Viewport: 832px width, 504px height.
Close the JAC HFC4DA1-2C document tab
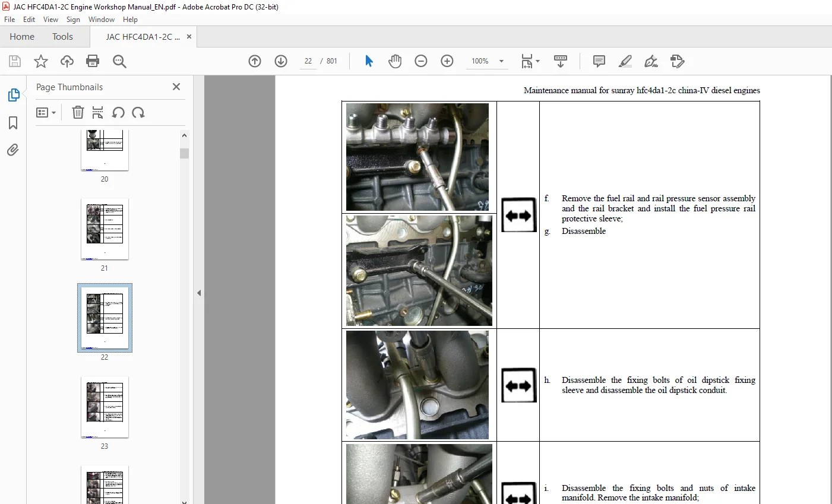click(x=189, y=37)
